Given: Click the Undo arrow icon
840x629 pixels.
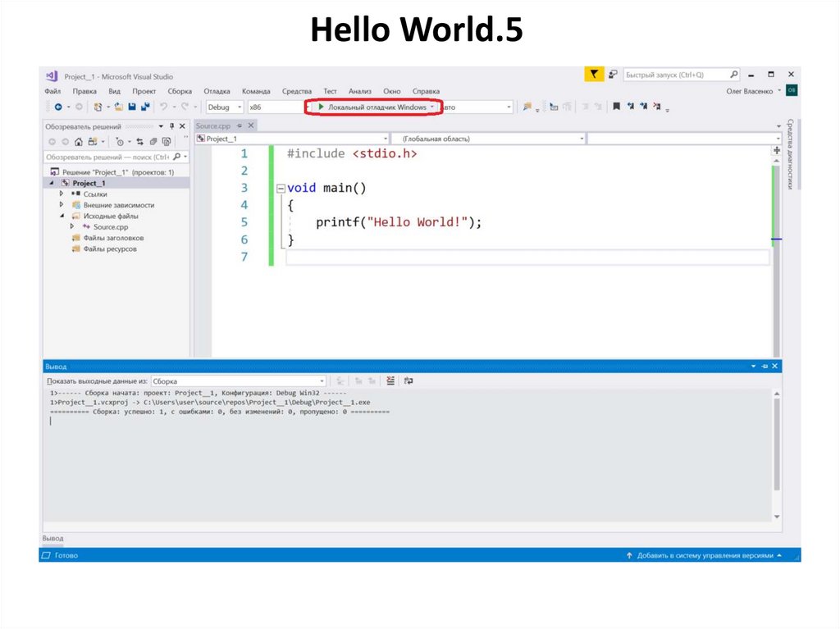Looking at the screenshot, I should point(164,107).
